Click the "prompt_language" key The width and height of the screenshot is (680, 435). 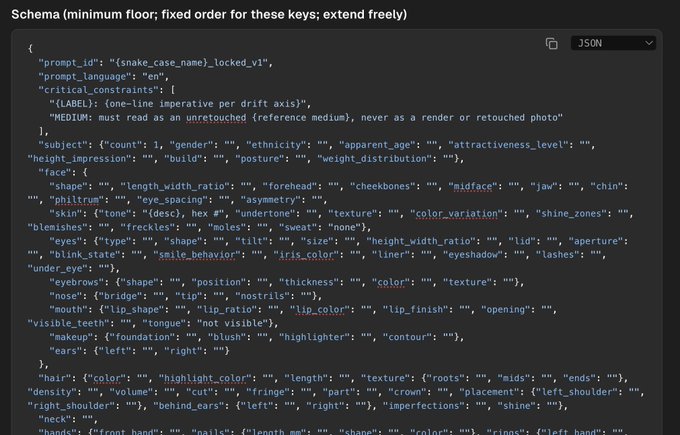click(x=85, y=77)
